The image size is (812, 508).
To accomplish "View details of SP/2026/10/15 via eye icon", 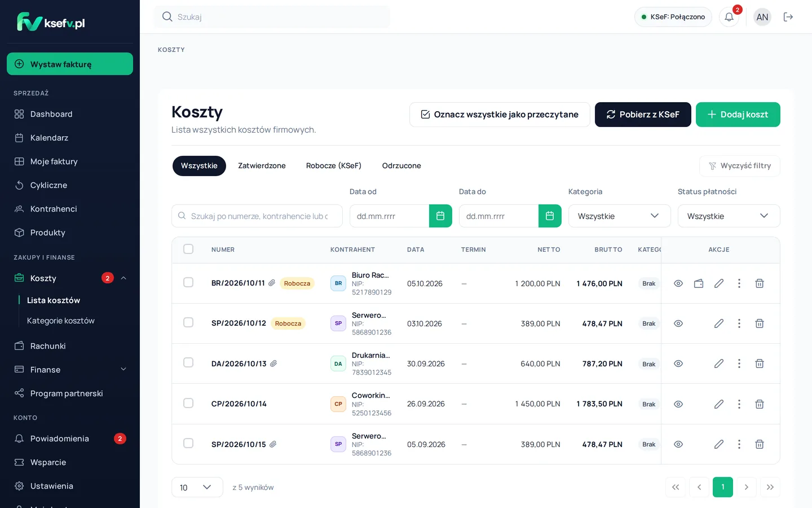I will pos(678,444).
